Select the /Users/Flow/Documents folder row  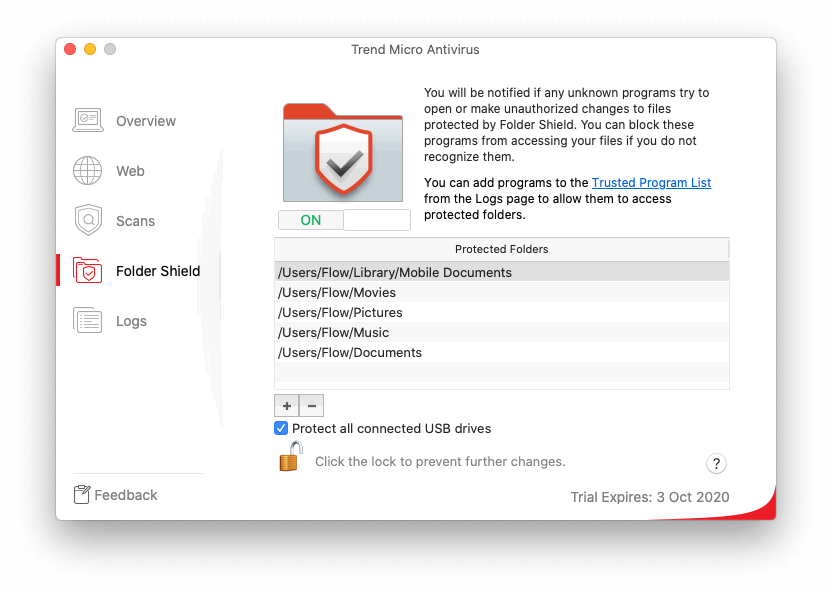[x=350, y=352]
